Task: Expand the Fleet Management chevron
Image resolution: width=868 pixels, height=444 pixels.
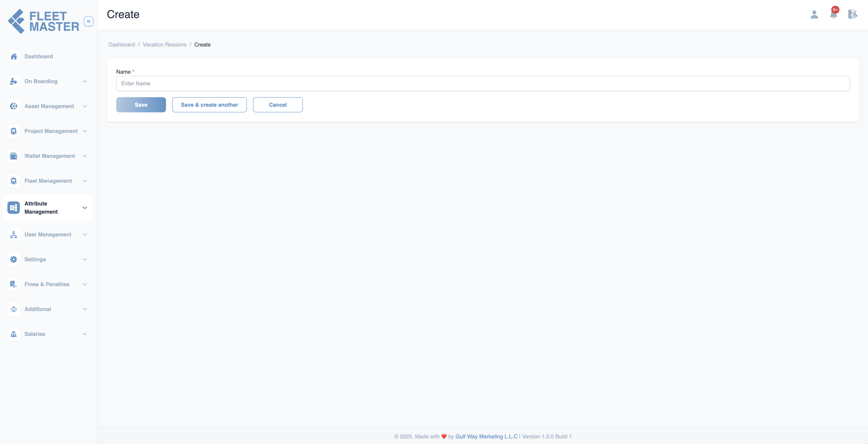Action: click(85, 181)
